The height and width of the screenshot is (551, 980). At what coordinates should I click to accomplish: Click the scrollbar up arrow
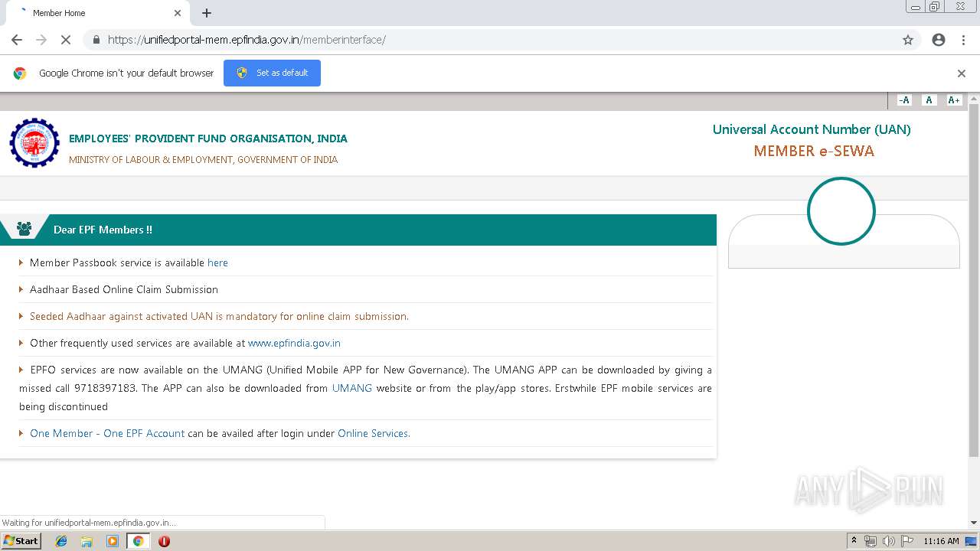(x=974, y=98)
